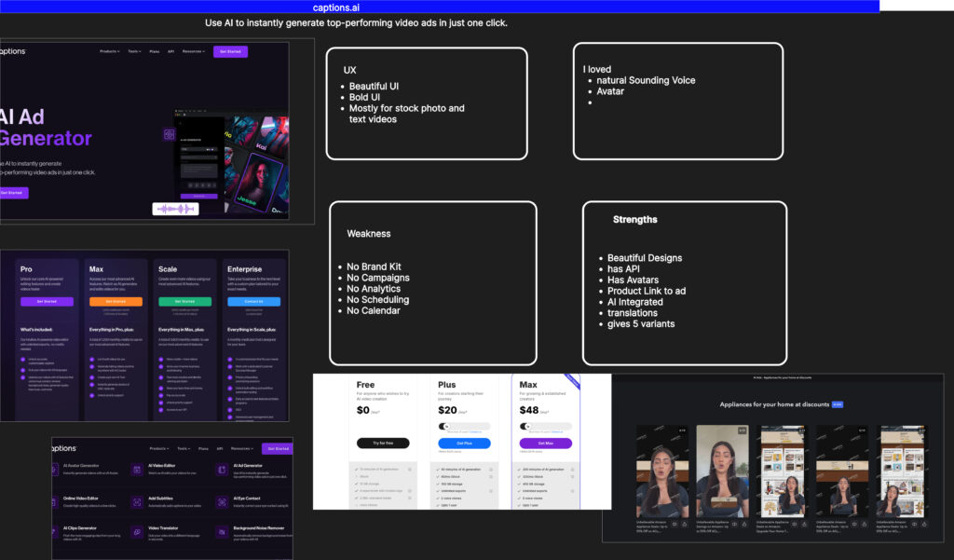
Task: Click the AI Eye Contact icon
Action: point(220,501)
